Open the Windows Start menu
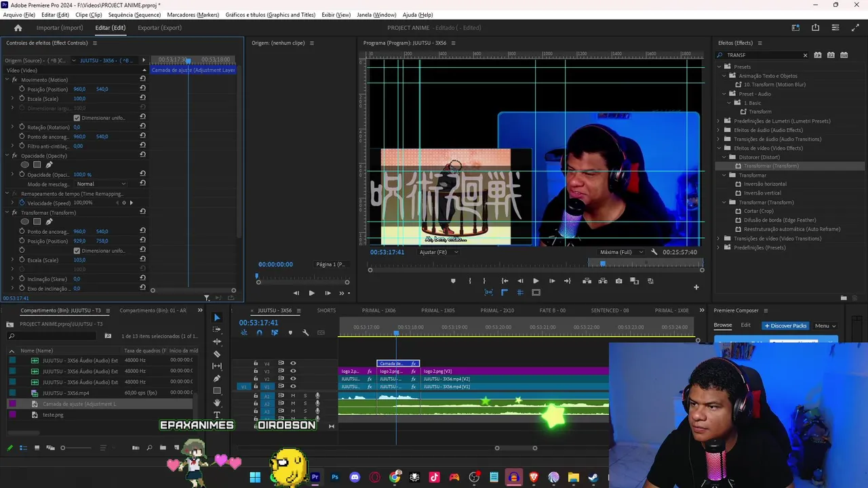Screen dimensions: 868x488 [255, 478]
